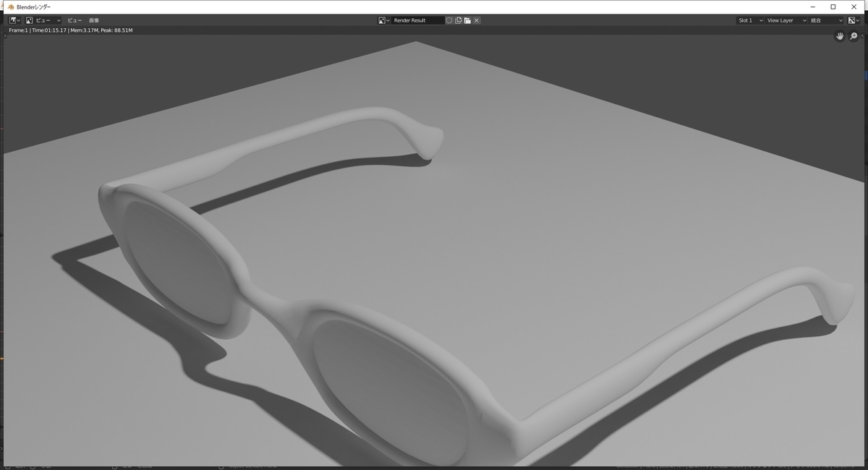868x470 pixels.
Task: Open the Slot 1 dropdown
Action: tap(750, 20)
